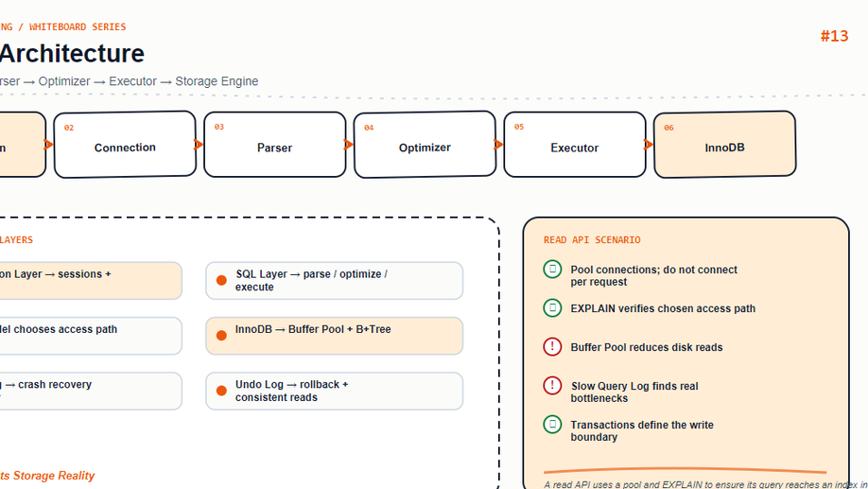The width and height of the screenshot is (868, 489).
Task: Open the InnoDB pipeline stage card
Action: (x=725, y=145)
